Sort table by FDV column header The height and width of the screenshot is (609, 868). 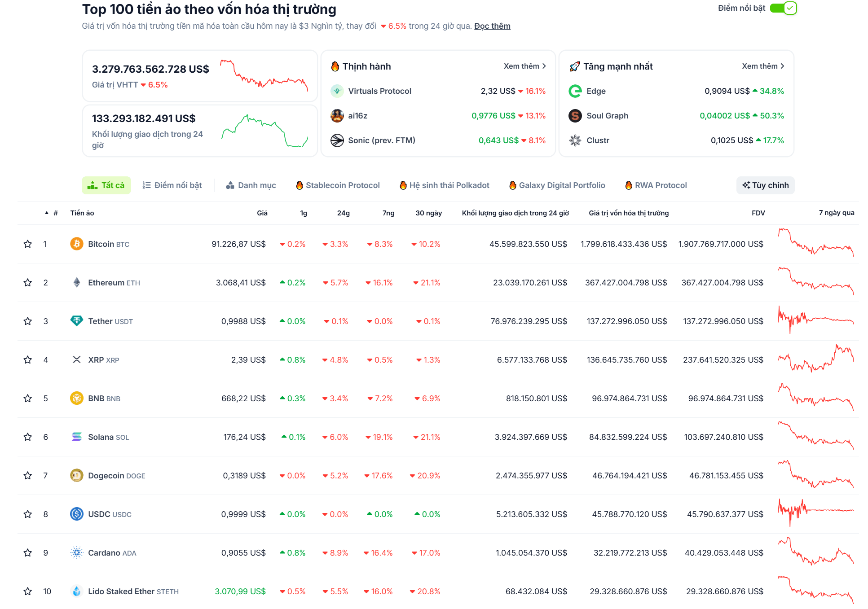[758, 213]
